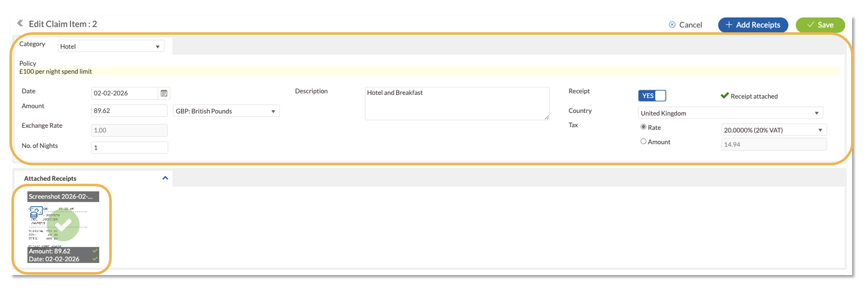Select the Amount tax radio button
This screenshot has height=293, width=868.
(644, 142)
